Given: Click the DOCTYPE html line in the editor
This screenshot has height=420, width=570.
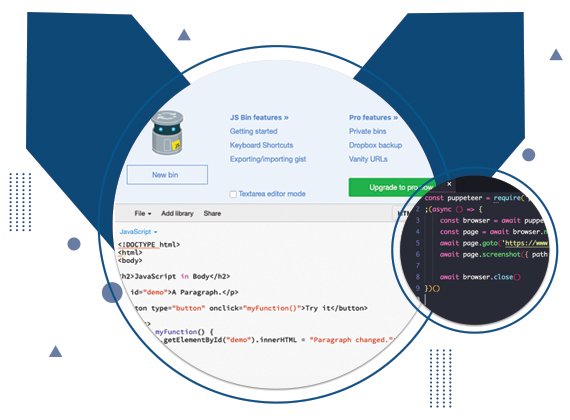Looking at the screenshot, I should point(149,245).
